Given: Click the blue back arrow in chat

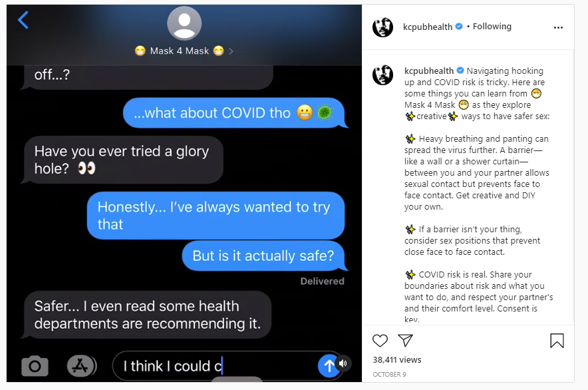Looking at the screenshot, I should point(23,20).
